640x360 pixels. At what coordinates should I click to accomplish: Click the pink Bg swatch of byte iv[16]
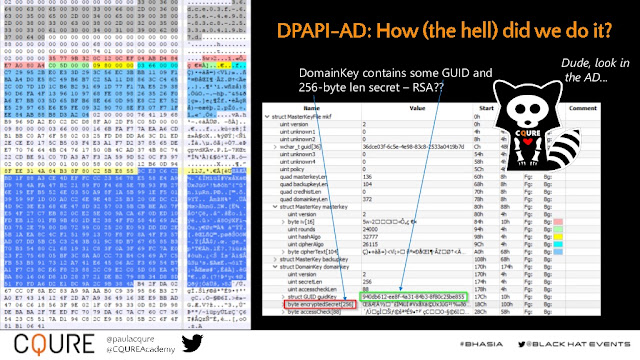coord(558,222)
